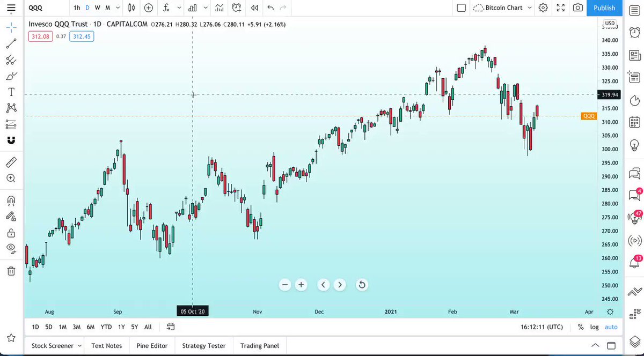
Task: Select the ruler measure tool
Action: pyautogui.click(x=11, y=162)
